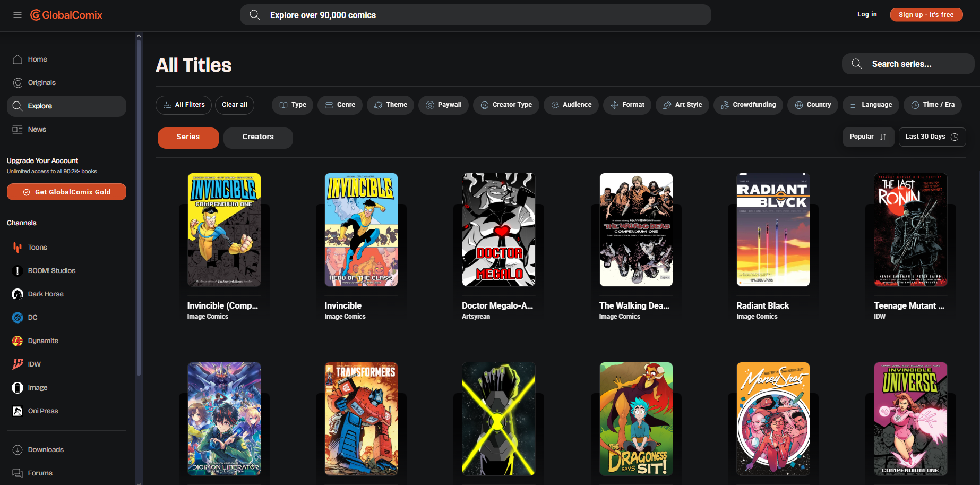Click the All Filters button

point(184,105)
